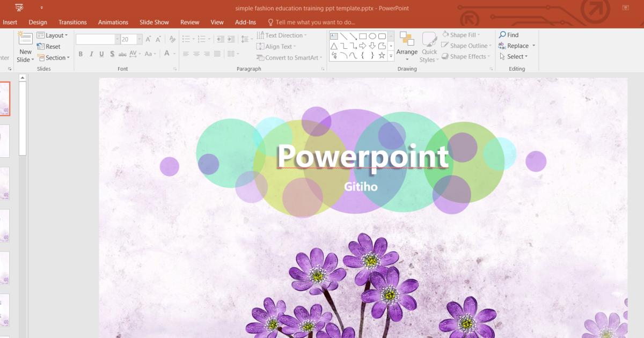Switch to the Design ribbon tab
644x338 pixels.
37,22
